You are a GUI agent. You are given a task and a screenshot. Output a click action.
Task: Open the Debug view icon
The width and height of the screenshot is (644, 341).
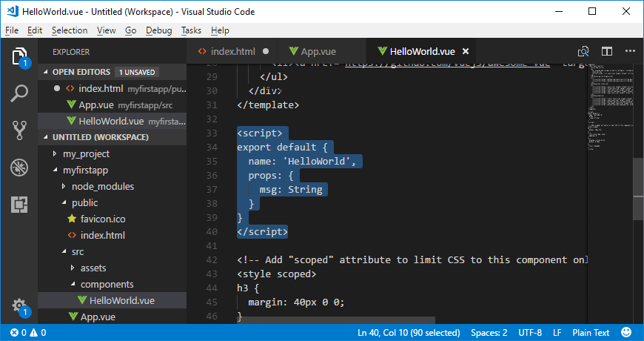coord(19,168)
